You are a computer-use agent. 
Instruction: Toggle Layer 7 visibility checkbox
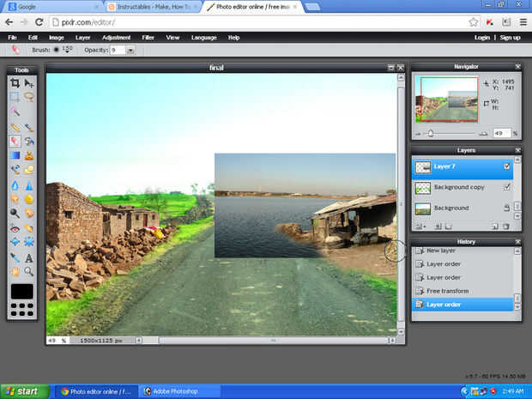point(506,166)
